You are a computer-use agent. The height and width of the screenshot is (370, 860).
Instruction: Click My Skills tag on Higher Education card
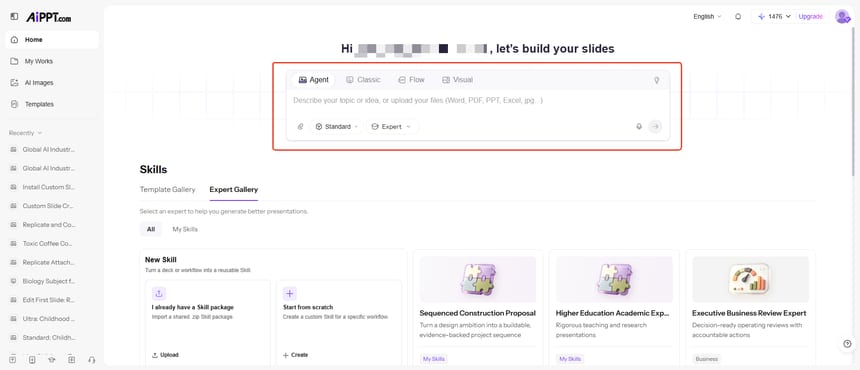coord(570,359)
